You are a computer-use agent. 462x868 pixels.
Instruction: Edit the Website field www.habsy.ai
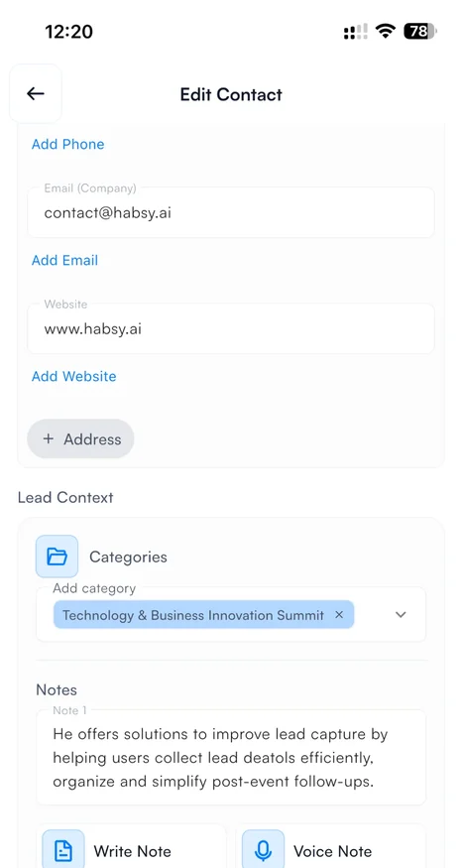click(231, 328)
